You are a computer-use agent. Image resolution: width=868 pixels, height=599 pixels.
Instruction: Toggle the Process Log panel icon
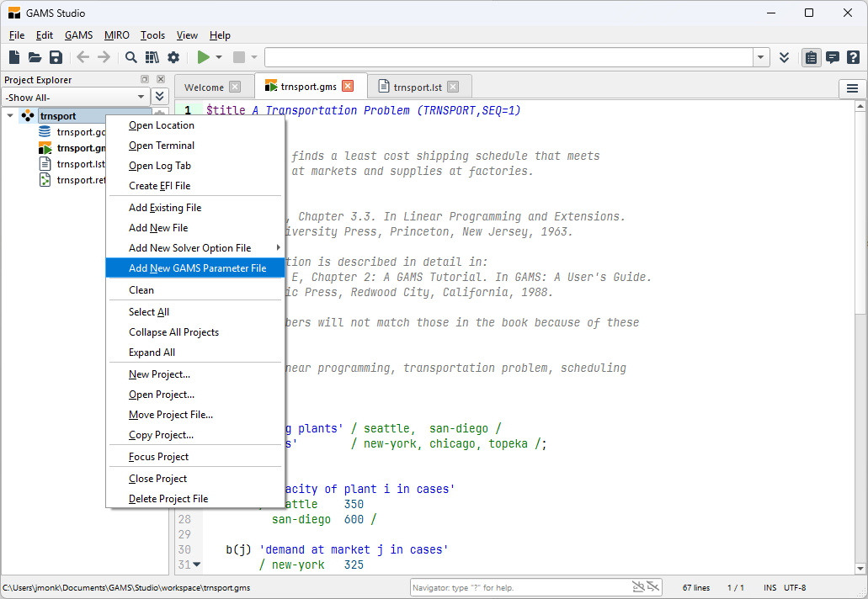832,57
